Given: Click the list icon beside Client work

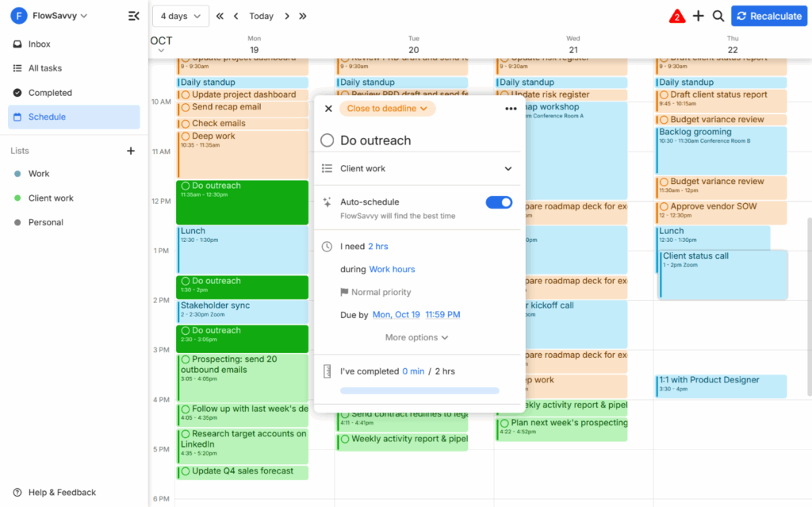Looking at the screenshot, I should pos(327,168).
